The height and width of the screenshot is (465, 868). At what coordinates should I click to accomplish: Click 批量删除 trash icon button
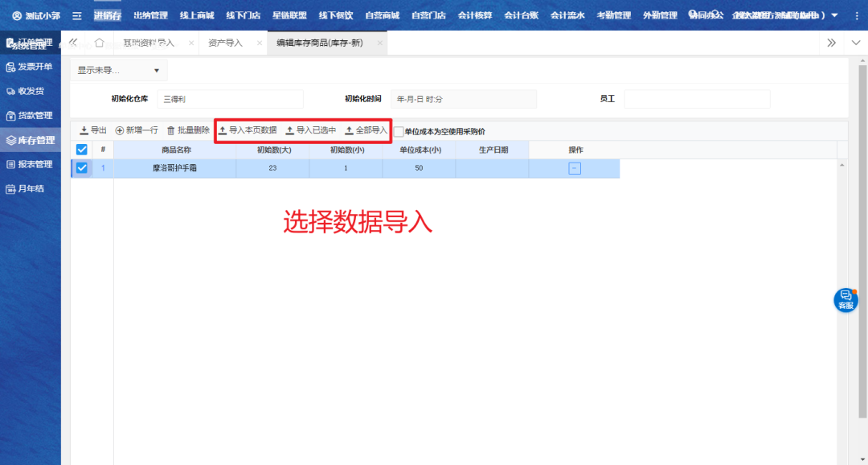pyautogui.click(x=188, y=130)
